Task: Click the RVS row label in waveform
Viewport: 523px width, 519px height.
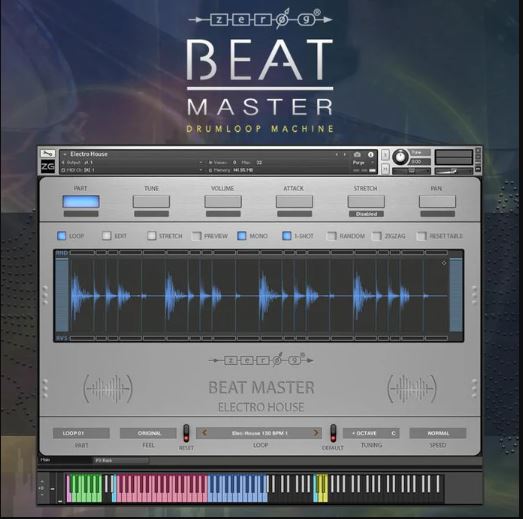Action: click(62, 338)
